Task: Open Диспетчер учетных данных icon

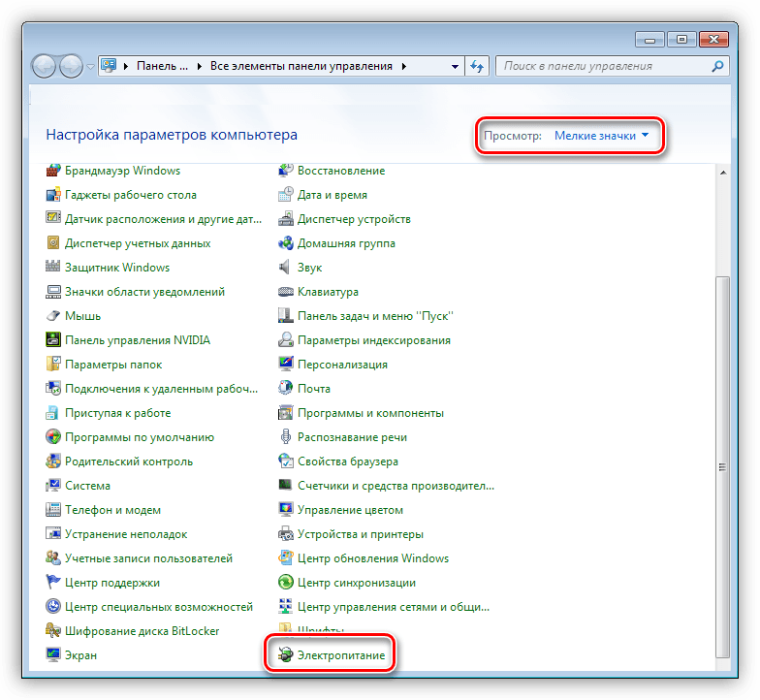Action: point(52,243)
